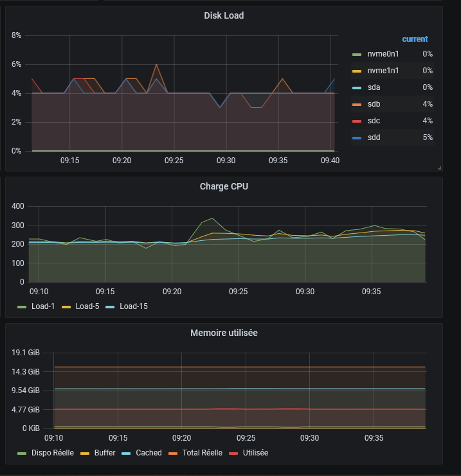
Task: Toggle the Buffer series in legend
Action: [x=105, y=453]
